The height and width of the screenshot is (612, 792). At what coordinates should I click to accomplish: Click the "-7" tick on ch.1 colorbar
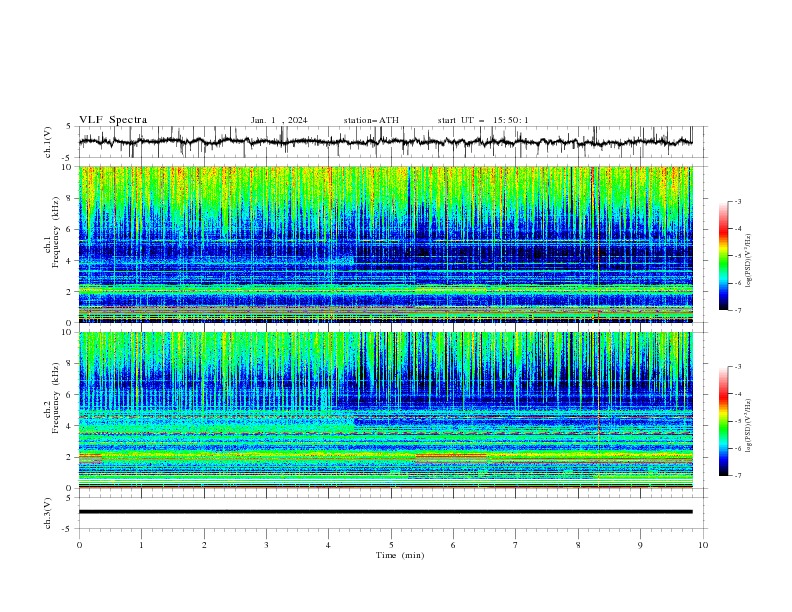(x=738, y=310)
